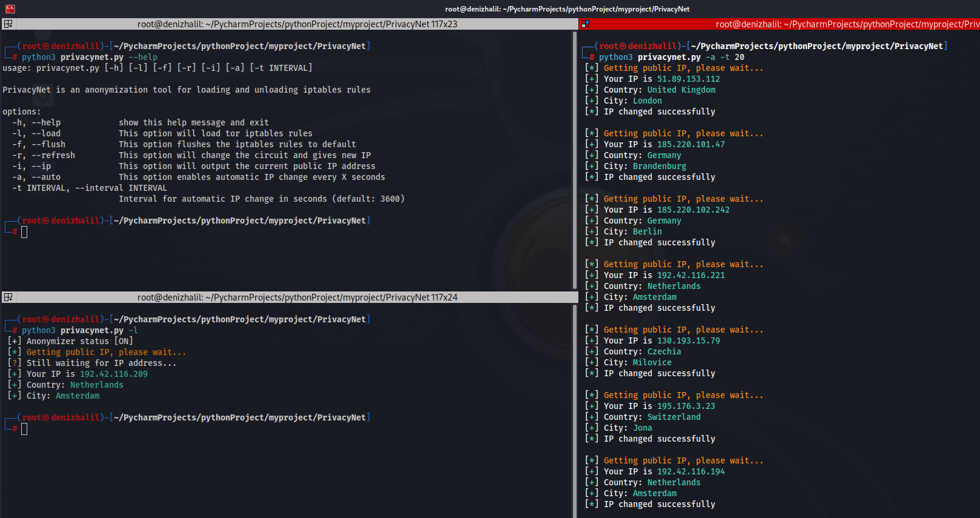Click 'IP changed successfully' below City: Jona

[x=660, y=439]
